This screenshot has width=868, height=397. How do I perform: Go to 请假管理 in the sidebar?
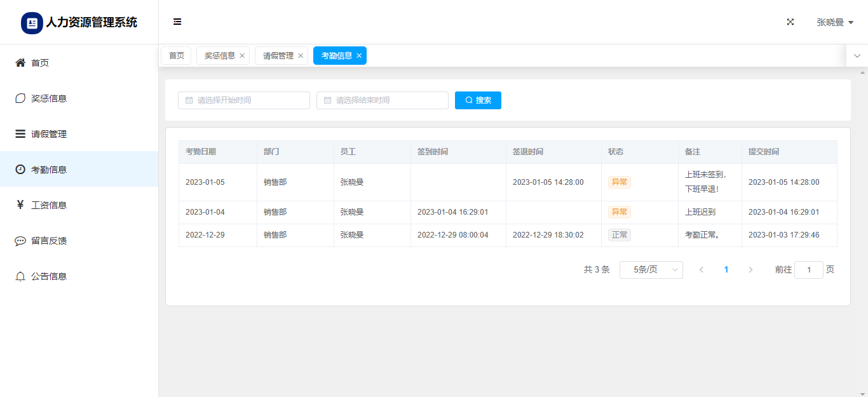point(48,134)
